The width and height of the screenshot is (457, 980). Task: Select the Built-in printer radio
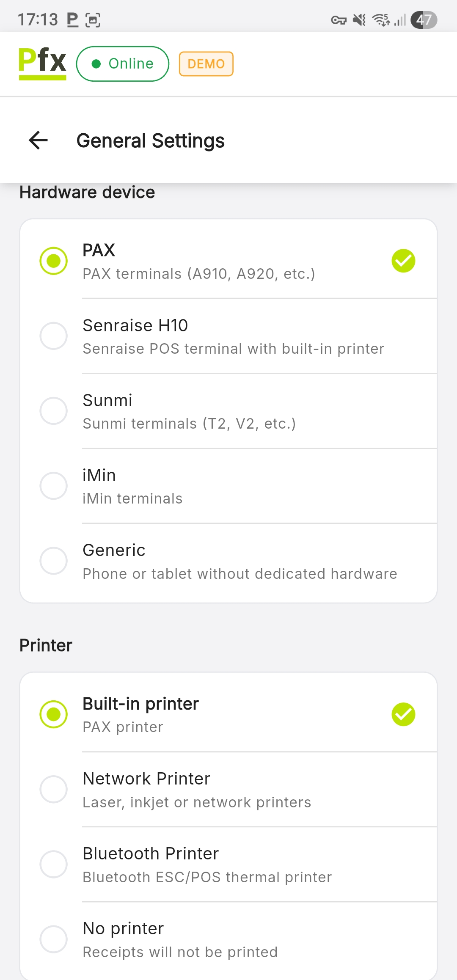point(54,714)
